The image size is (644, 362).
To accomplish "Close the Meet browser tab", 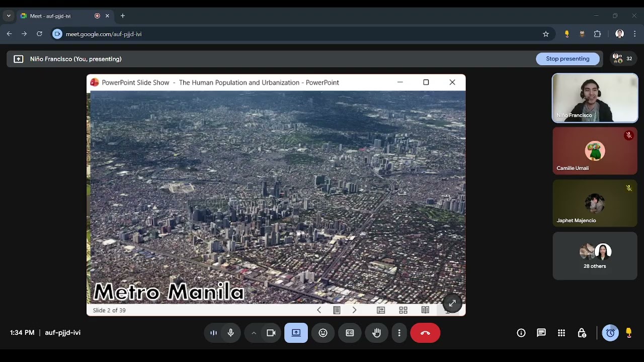I will [107, 16].
